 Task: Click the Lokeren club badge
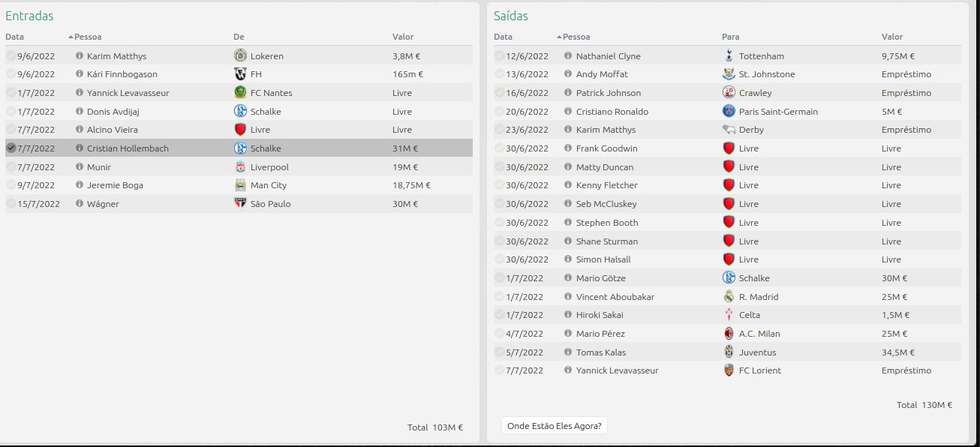240,55
